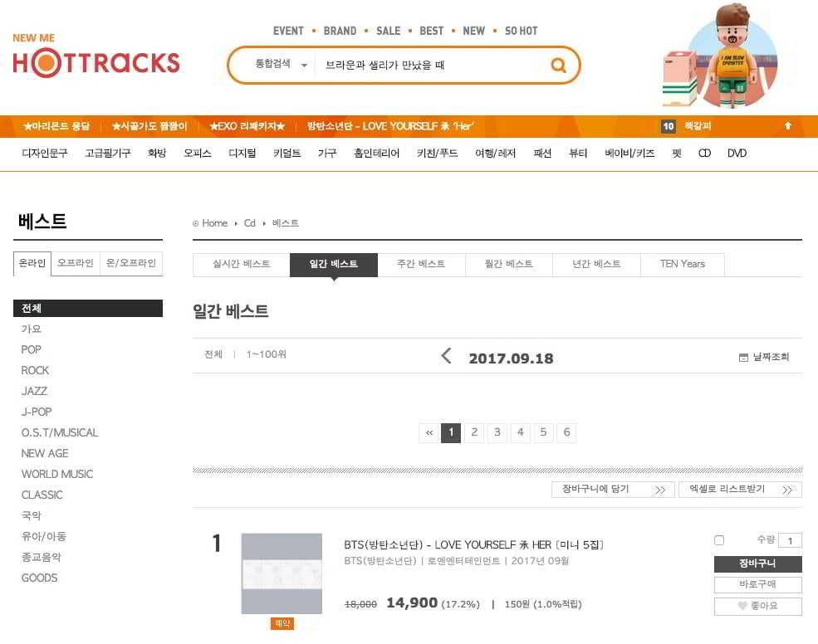The image size is (818, 644).
Task: Click the search text input field
Action: (428, 65)
